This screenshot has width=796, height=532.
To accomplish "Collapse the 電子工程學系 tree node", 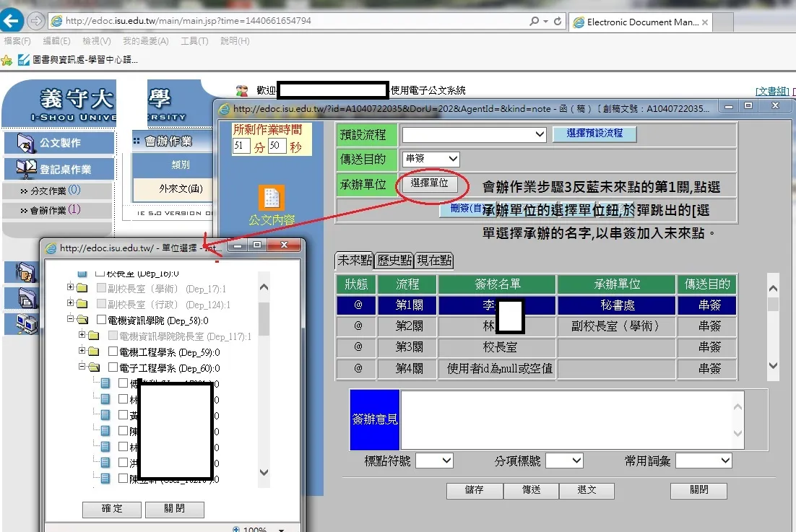I will (x=82, y=366).
